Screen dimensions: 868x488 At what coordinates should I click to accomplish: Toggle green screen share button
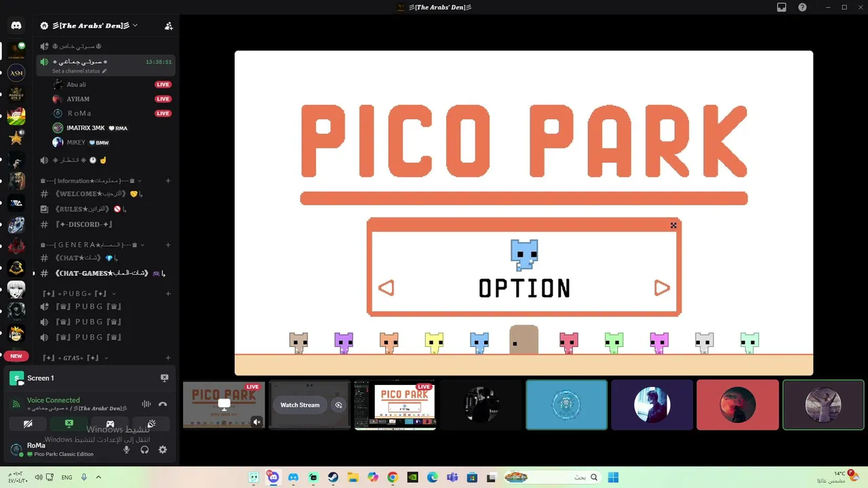(x=68, y=424)
